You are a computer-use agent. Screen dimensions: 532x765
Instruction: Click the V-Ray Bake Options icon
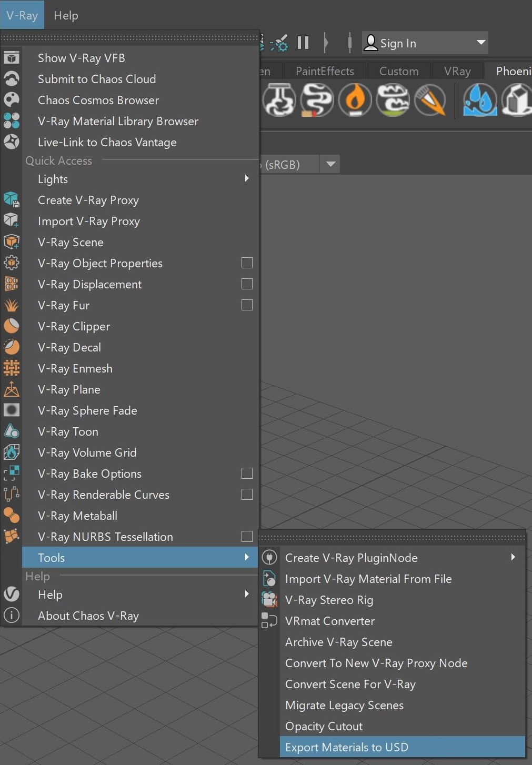coord(12,473)
